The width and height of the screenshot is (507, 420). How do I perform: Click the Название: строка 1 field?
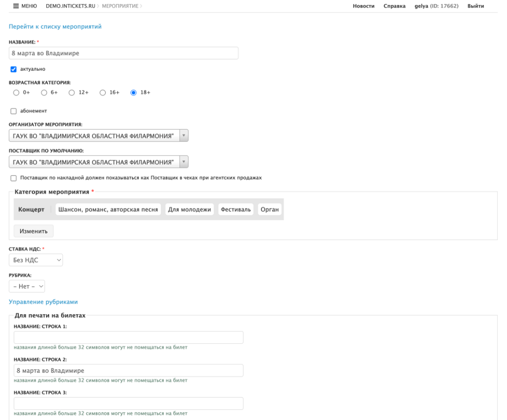coord(128,337)
